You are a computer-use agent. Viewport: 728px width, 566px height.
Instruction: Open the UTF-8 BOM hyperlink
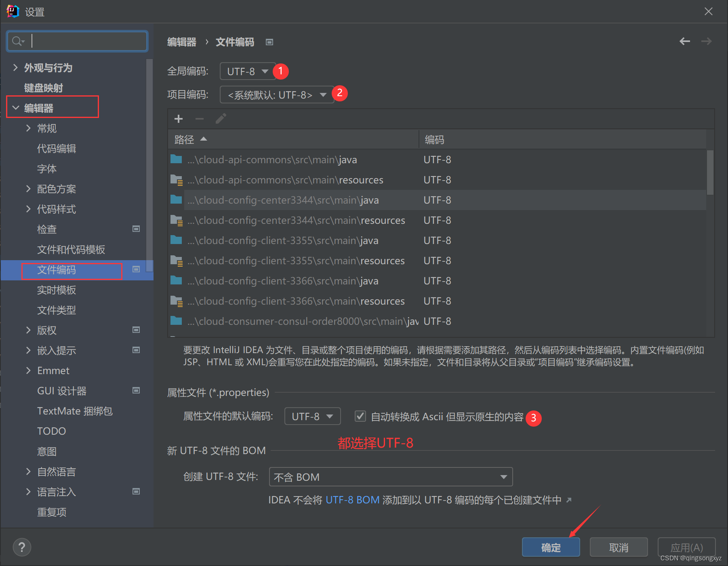353,500
